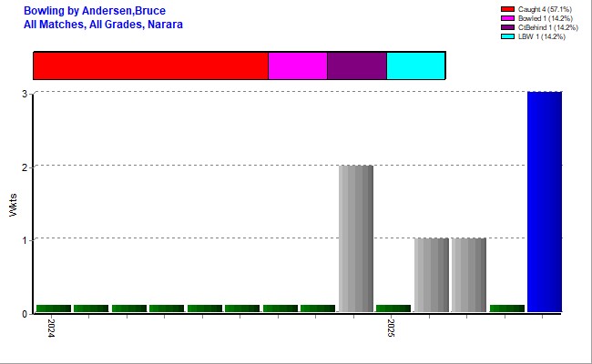The height and width of the screenshot is (364, 592).
Task: Click the magenta Bowled legend swatch
Action: [507, 18]
